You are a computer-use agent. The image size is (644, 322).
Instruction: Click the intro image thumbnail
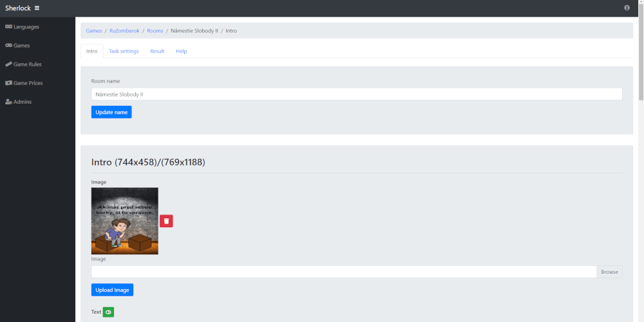[124, 221]
